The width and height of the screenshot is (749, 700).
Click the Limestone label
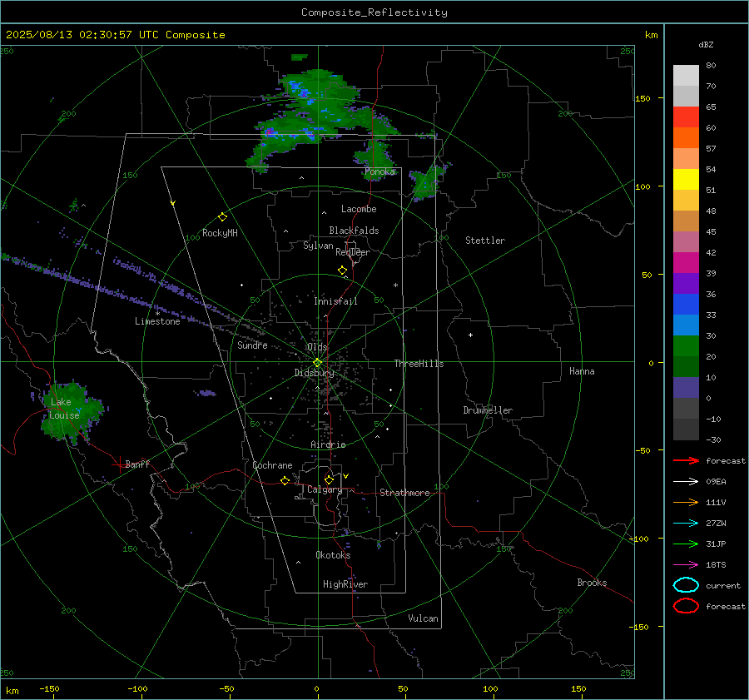coord(157,321)
